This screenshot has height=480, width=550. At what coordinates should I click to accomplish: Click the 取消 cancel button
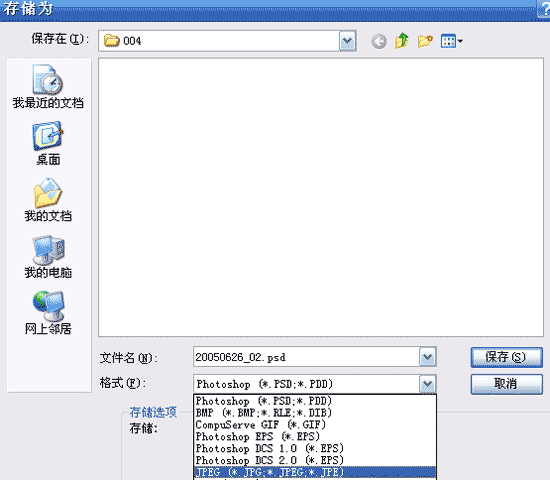coord(507,384)
